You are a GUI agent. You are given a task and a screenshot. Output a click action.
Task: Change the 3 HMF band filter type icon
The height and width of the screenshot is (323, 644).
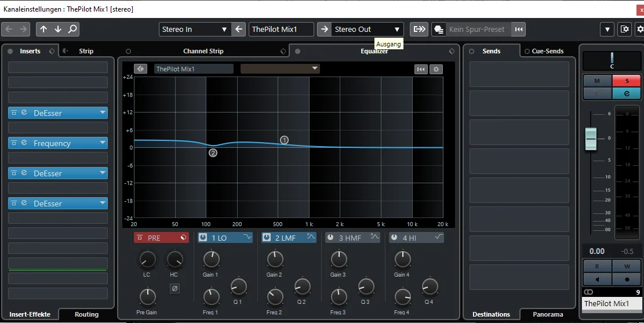374,237
